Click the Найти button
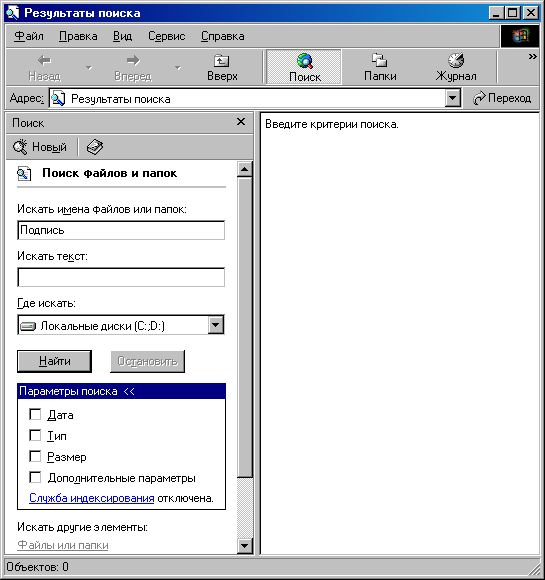Screen dimensions: 545x580 [x=54, y=361]
